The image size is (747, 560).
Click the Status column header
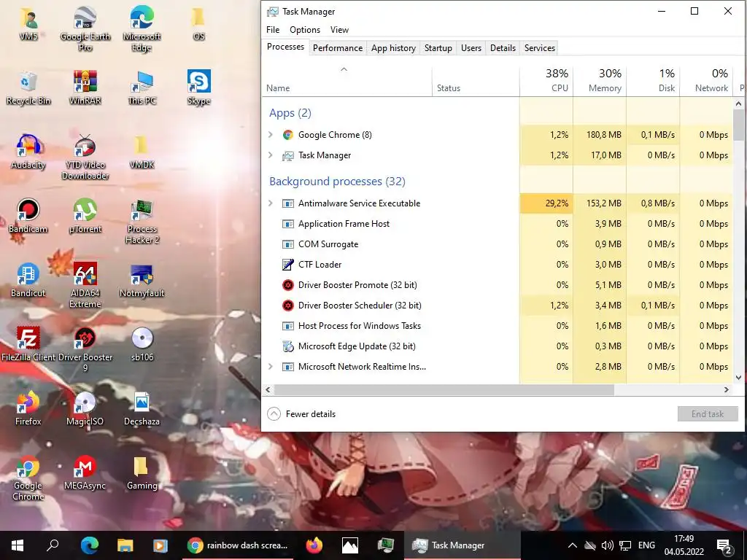tap(476, 81)
